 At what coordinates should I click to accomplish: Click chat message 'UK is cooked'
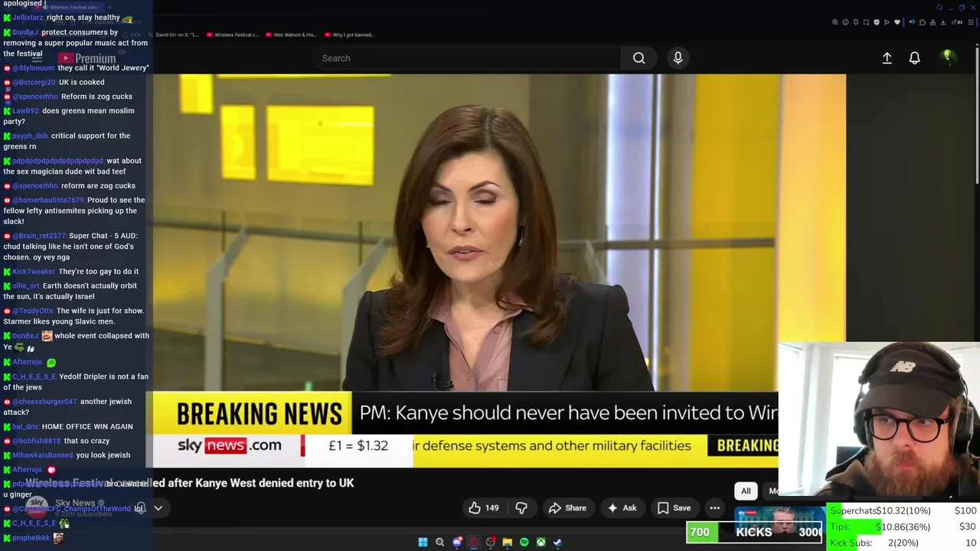point(83,82)
